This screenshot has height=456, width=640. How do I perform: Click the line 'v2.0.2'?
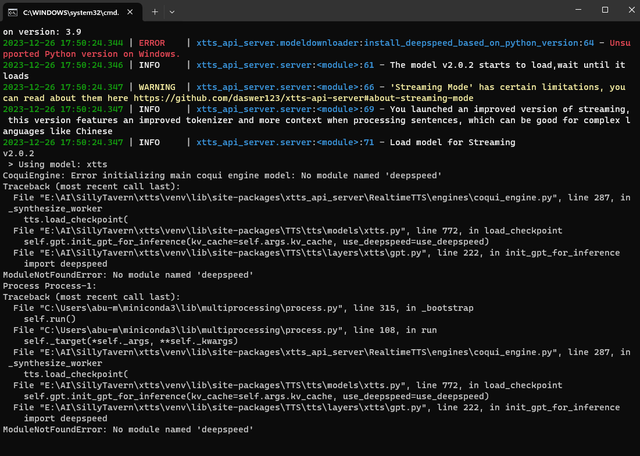point(18,153)
